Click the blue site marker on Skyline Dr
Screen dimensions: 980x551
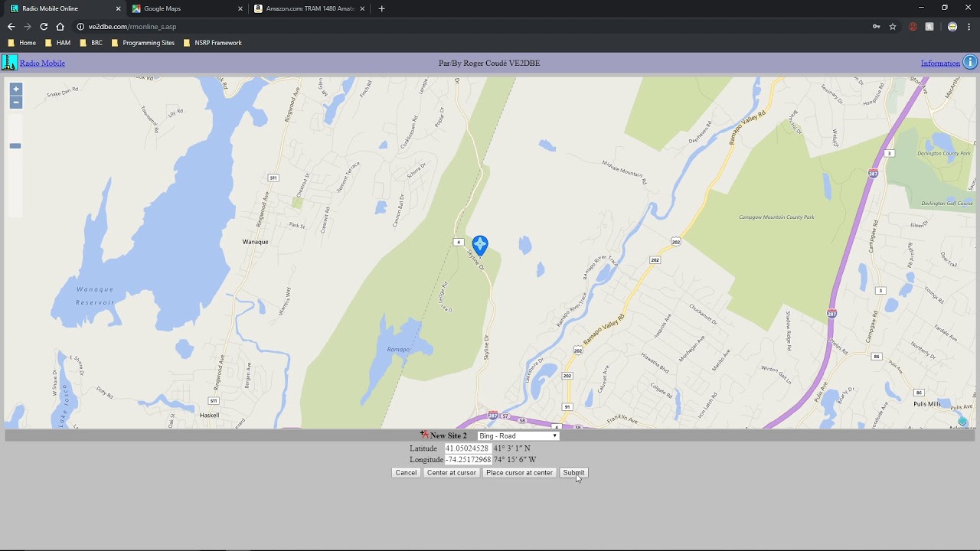coord(480,246)
